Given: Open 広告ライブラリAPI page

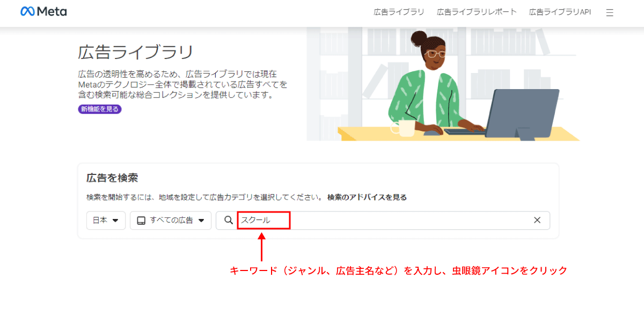Looking at the screenshot, I should point(560,12).
